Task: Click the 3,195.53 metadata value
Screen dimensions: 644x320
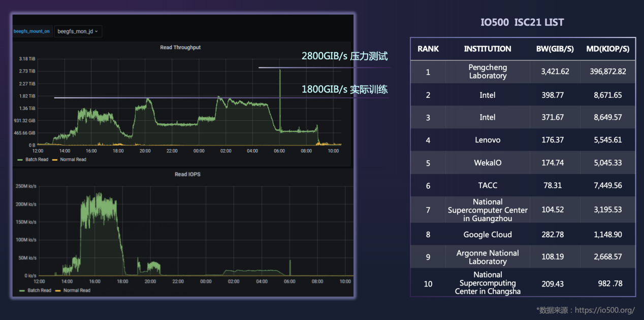Action: (608, 210)
